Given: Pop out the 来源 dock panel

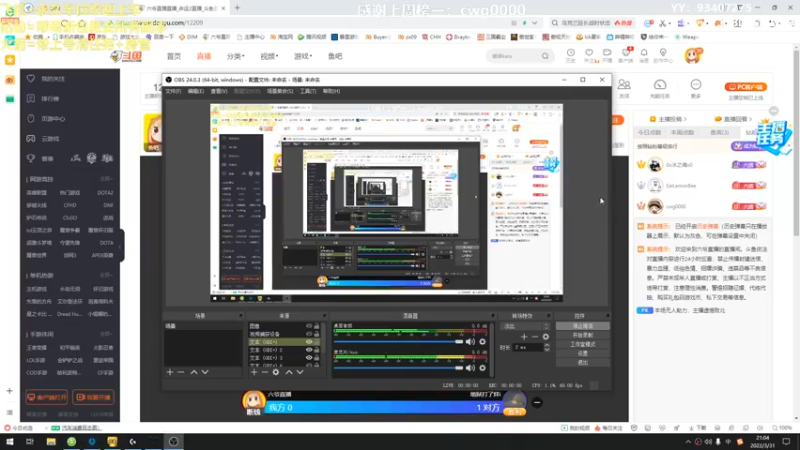Looking at the screenshot, I should (x=324, y=316).
